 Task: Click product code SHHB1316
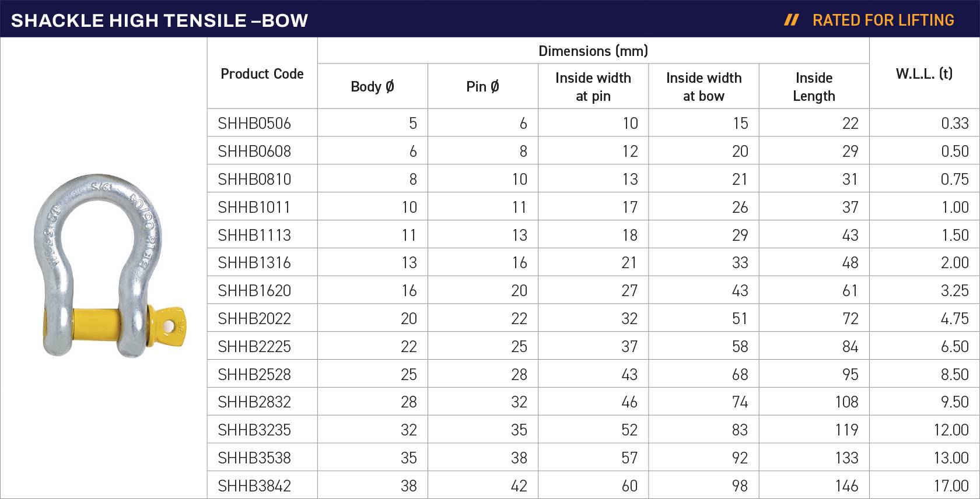coord(254,263)
